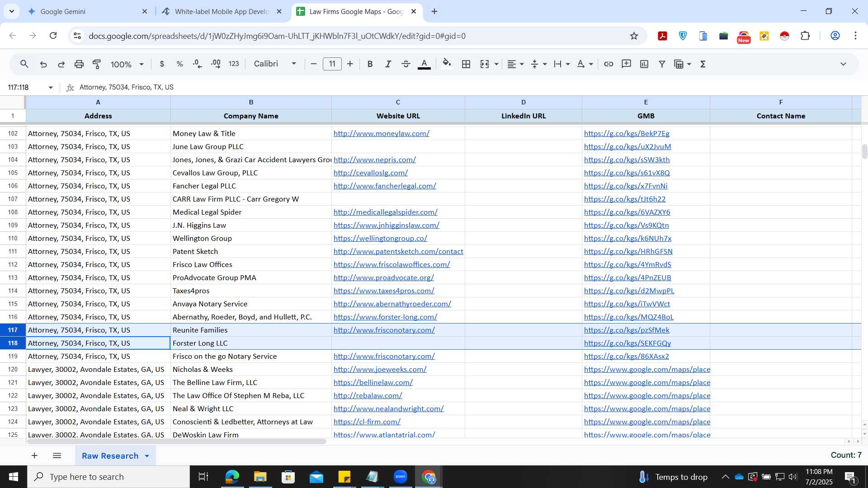Click the formula bar text
Image resolution: width=868 pixels, height=488 pixels.
127,87
